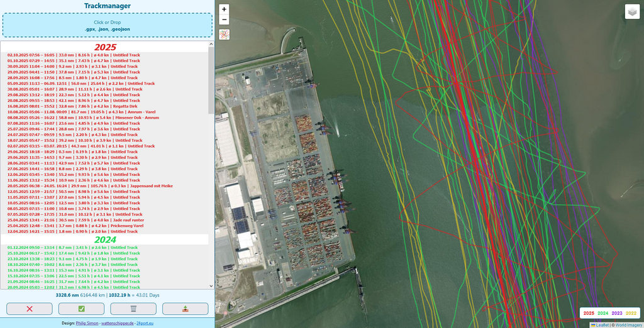The height and width of the screenshot is (328, 644).
Task: Select the 30.08.2025 05:01 track
Action: click(x=105, y=89)
